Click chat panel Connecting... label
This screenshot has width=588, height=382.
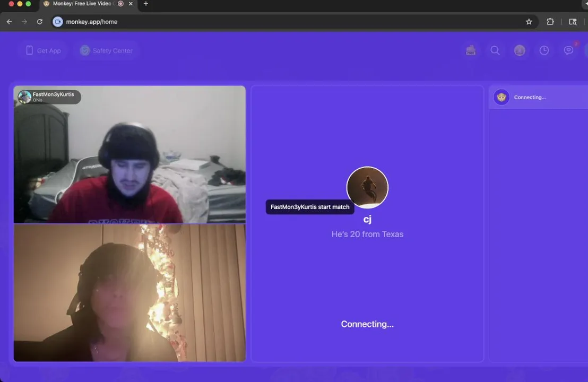(530, 97)
